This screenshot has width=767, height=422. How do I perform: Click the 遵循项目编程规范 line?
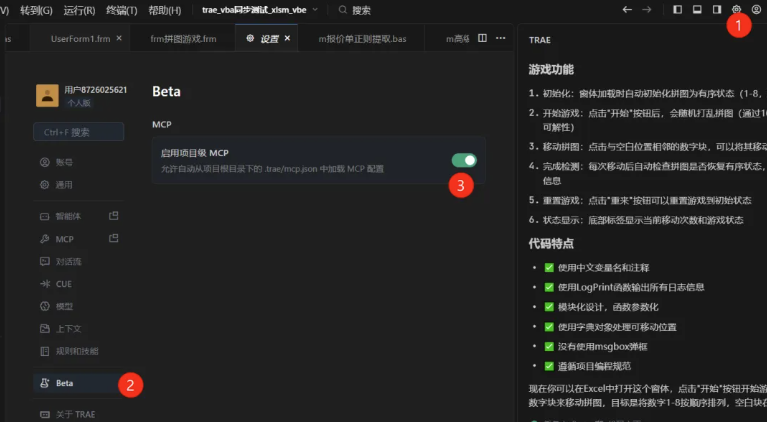click(594, 366)
